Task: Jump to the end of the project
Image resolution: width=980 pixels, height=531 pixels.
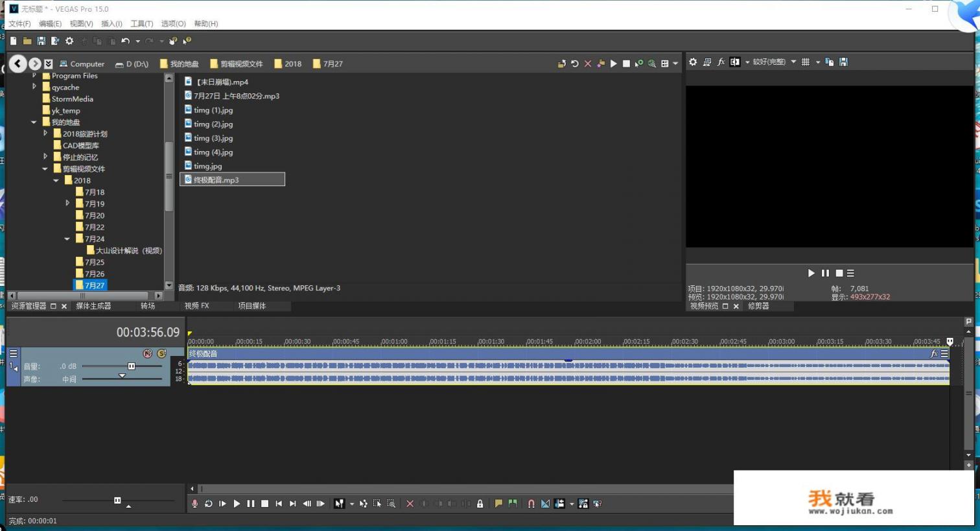Action: coord(292,504)
